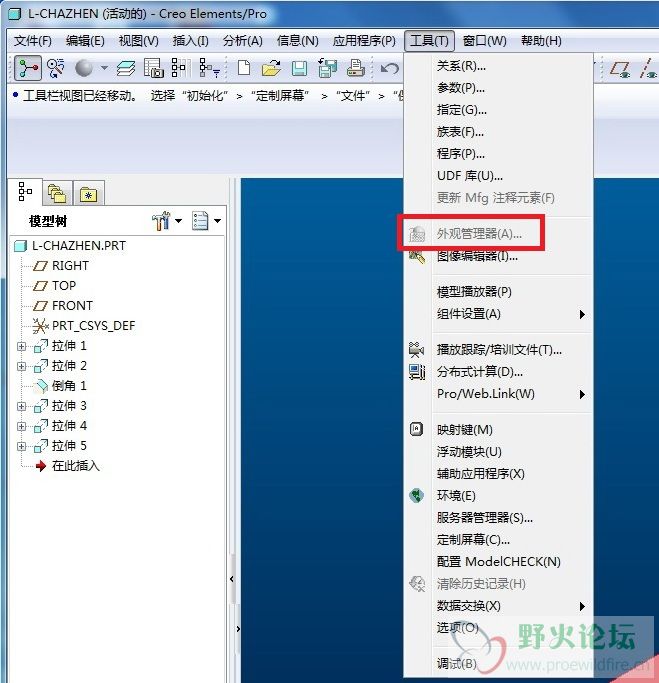
Task: Open the 信息(N) menu
Action: click(297, 41)
